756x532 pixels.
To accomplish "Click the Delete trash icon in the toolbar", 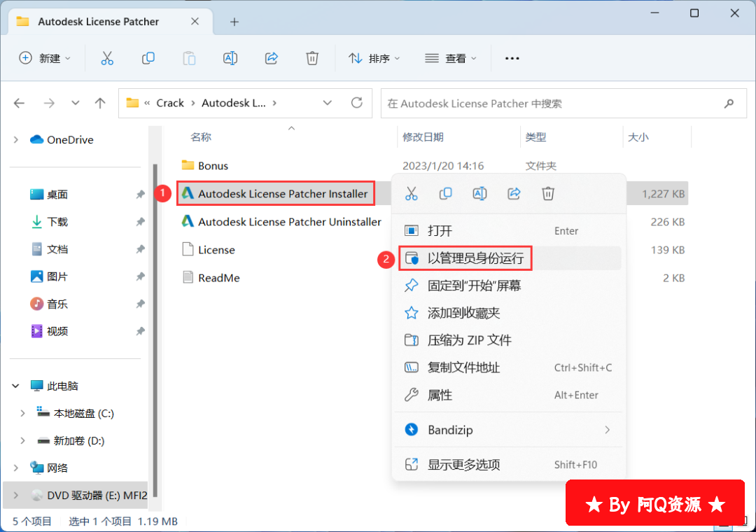I will [312, 58].
